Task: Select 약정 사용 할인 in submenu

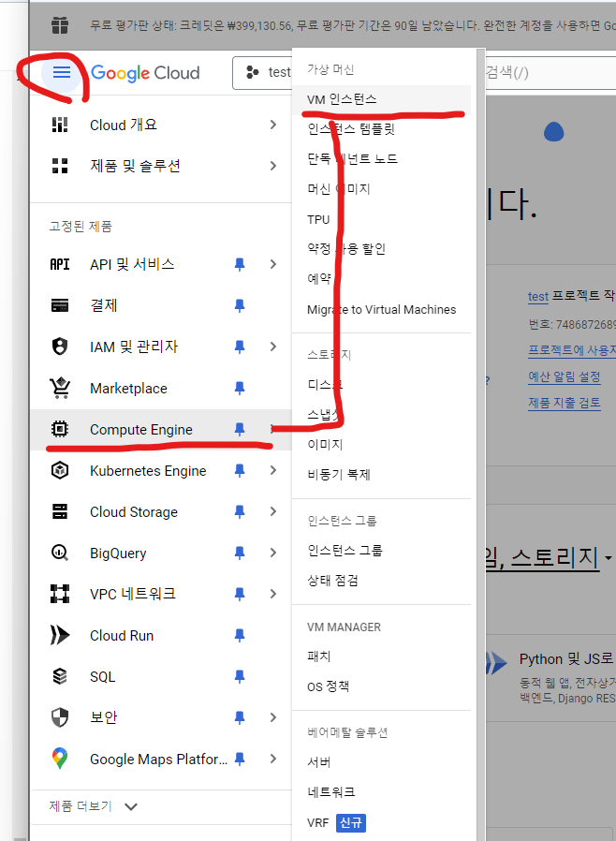Action: click(346, 249)
